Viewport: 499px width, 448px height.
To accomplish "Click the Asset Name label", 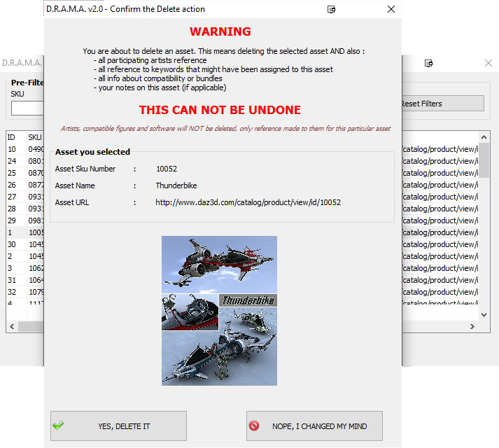I will point(75,185).
